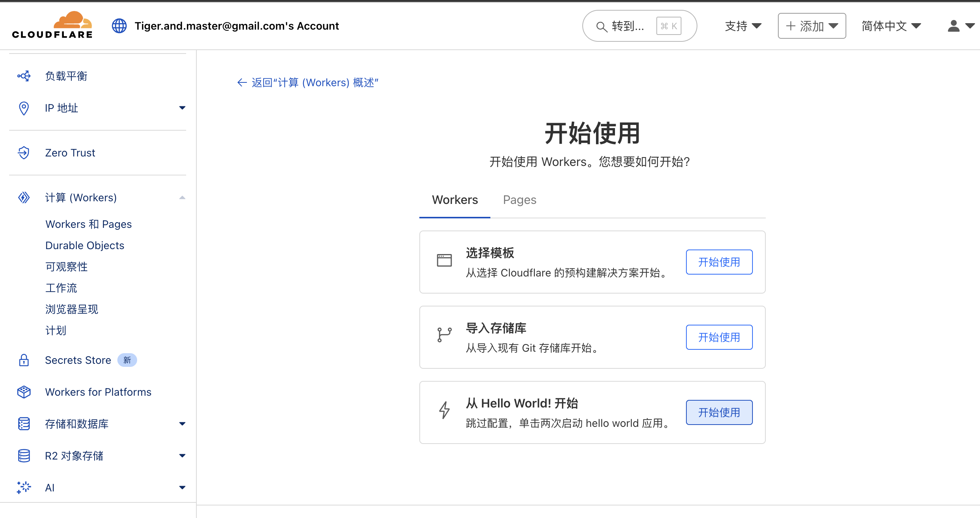
Task: Open the 添加 dropdown button
Action: [x=812, y=26]
